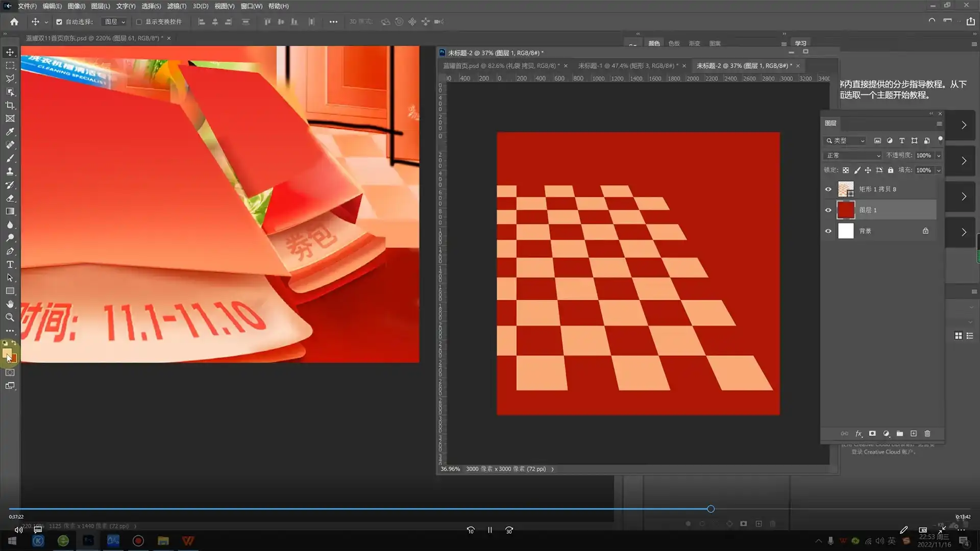
Task: Open the 滤镜(T) menu
Action: tap(177, 6)
